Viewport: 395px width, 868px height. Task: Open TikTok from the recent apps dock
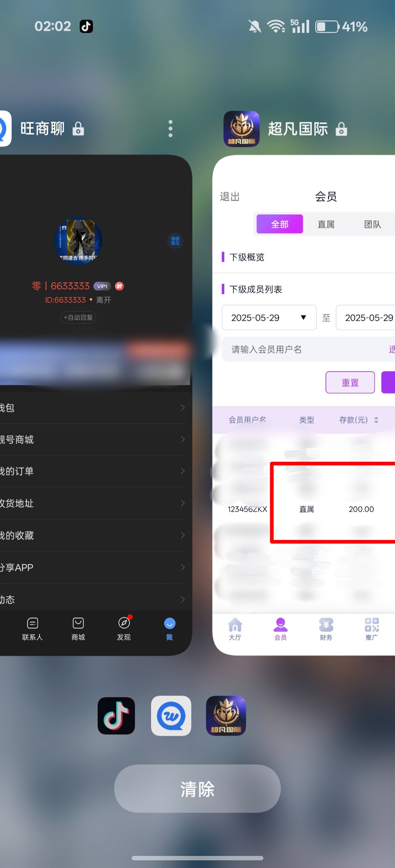pyautogui.click(x=116, y=716)
